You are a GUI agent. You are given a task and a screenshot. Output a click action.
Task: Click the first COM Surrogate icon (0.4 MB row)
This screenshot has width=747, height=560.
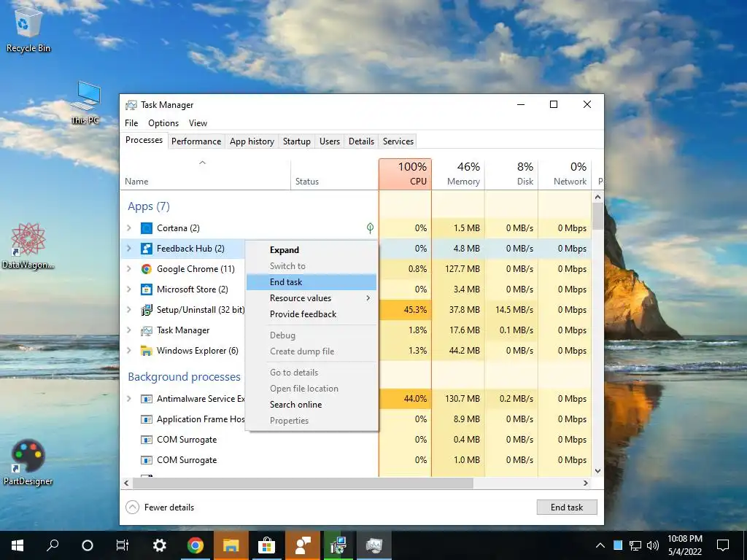tap(146, 440)
